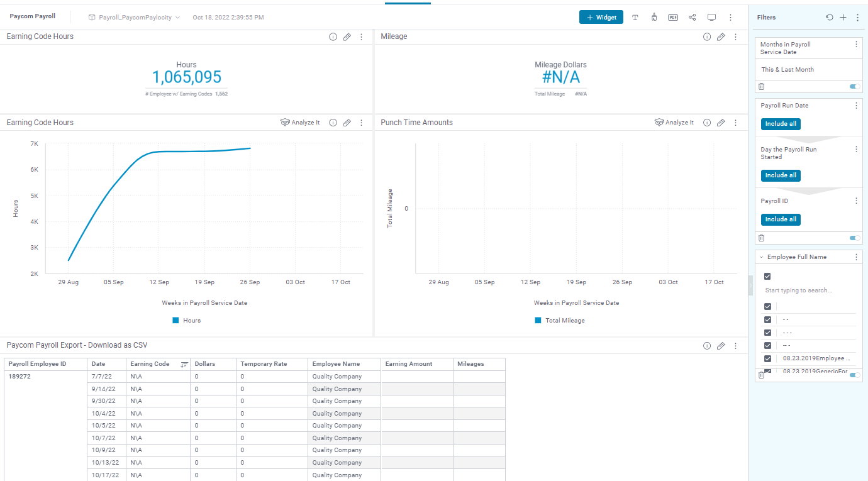Open the Mileage widget three-dot menu
The width and height of the screenshot is (868, 481).
(735, 37)
